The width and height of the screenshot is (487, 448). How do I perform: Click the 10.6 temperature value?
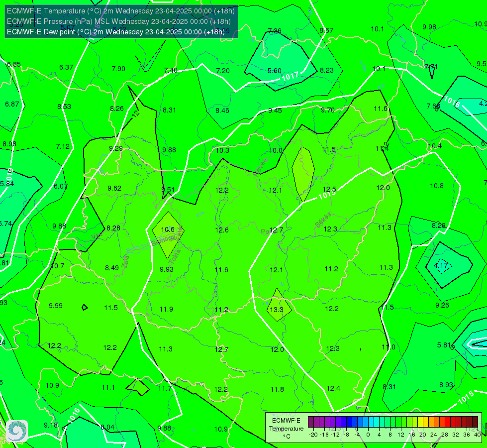click(168, 229)
